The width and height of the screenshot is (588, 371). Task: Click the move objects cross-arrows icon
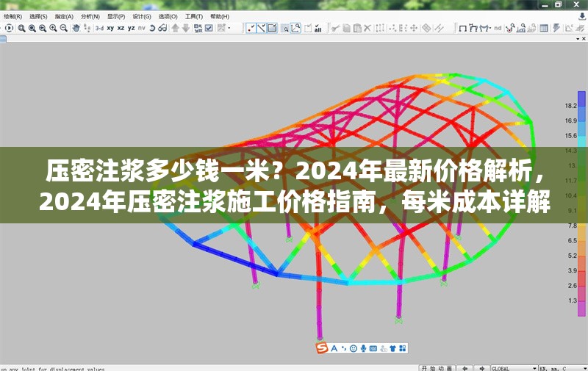414,28
